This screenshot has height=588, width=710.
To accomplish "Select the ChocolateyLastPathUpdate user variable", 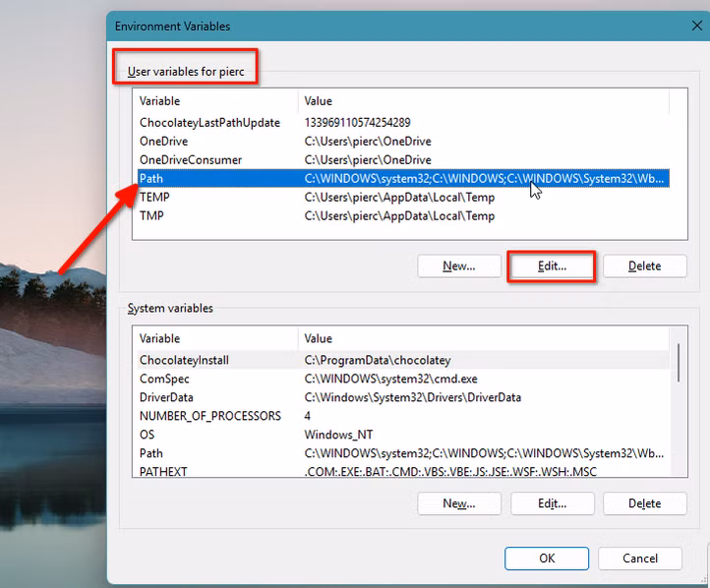I will (x=209, y=123).
